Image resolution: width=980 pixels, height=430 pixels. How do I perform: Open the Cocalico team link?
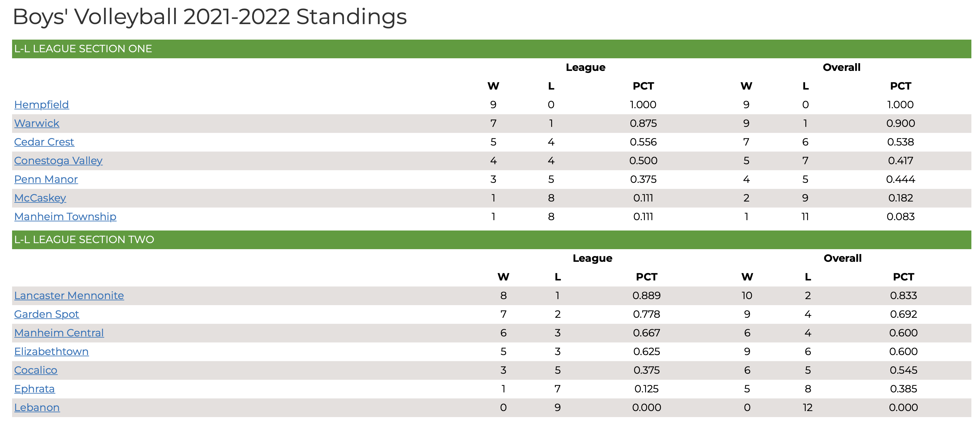36,370
